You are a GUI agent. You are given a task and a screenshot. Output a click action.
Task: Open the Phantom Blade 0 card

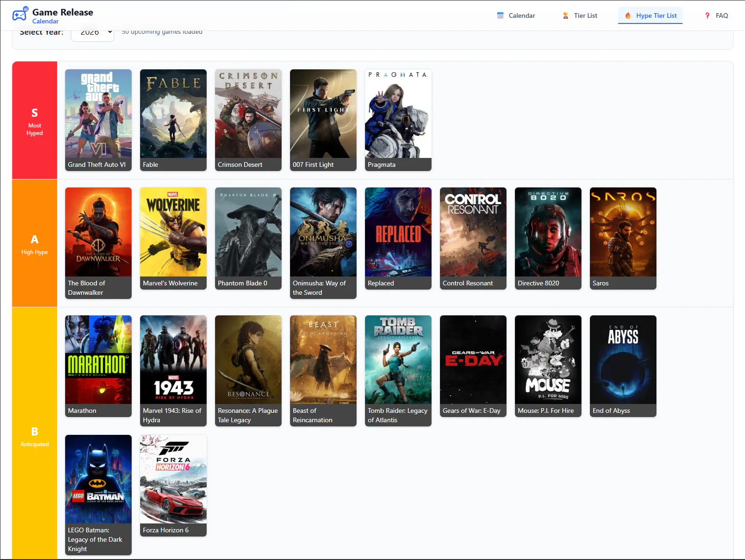tap(248, 239)
